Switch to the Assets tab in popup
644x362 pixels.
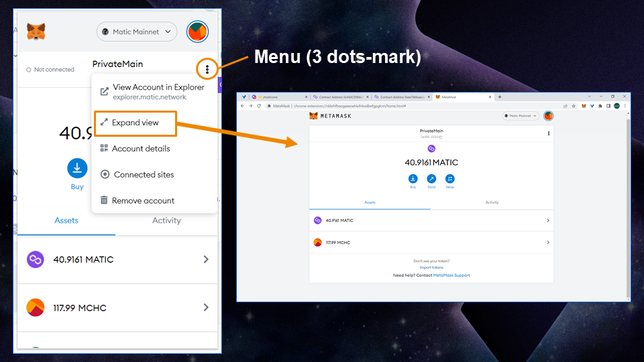tap(66, 221)
